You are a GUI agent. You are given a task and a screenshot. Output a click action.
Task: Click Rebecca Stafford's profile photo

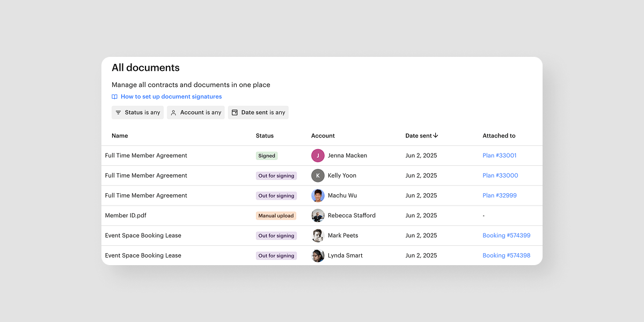pos(318,216)
